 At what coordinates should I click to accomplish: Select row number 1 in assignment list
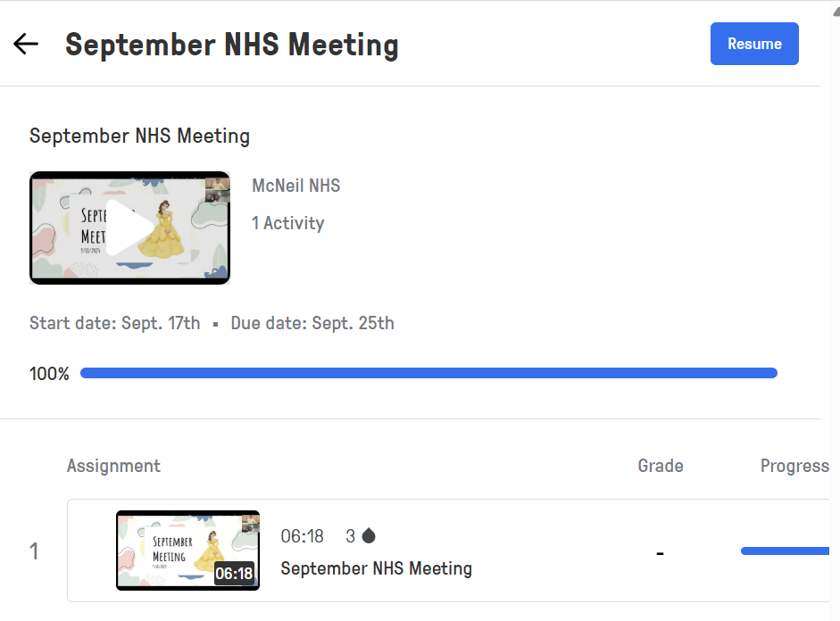pos(35,551)
